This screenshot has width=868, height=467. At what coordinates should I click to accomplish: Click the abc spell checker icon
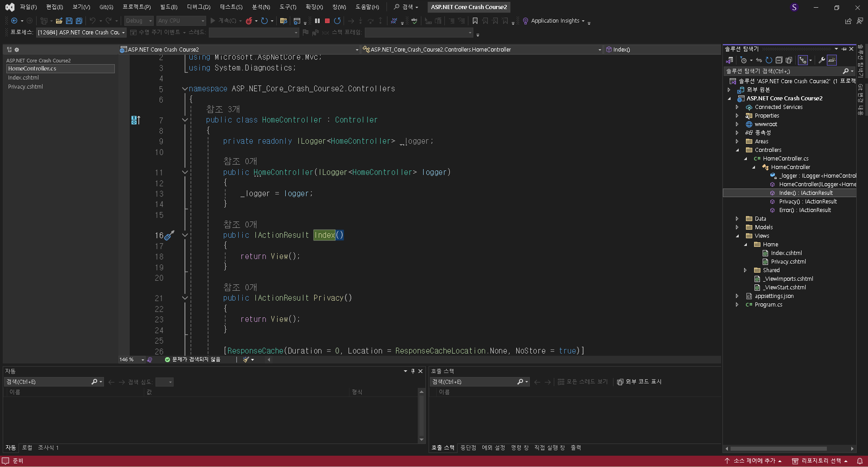(x=414, y=21)
